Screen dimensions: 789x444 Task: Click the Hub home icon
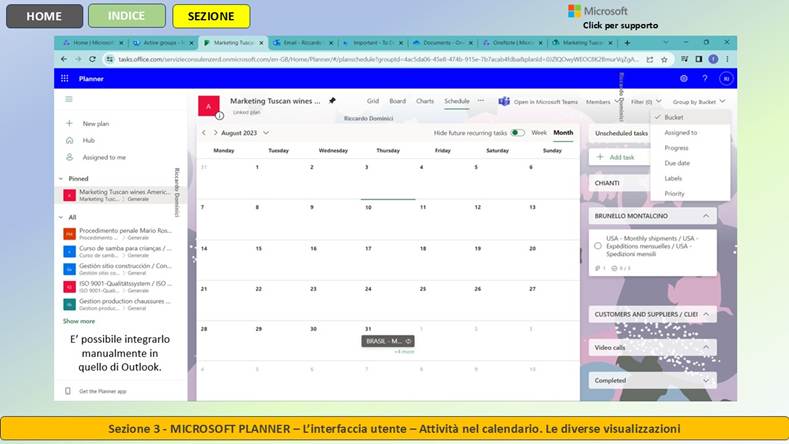pos(69,140)
